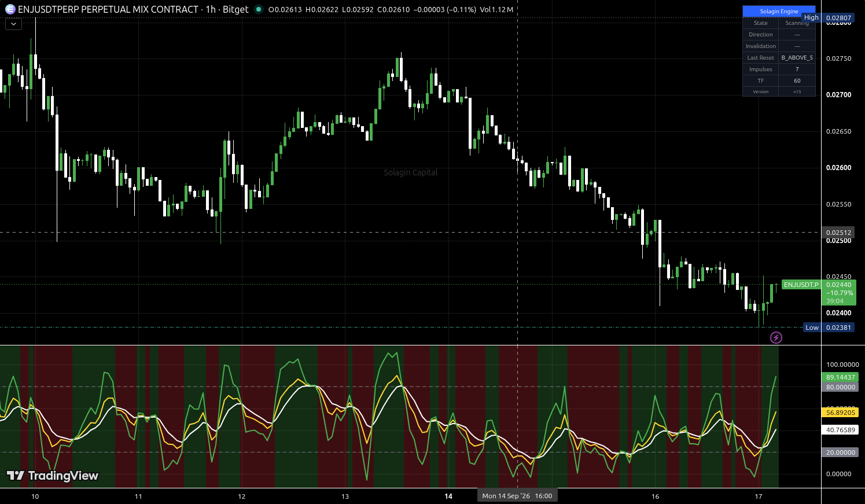865x504 pixels.
Task: Collapse the chart legend with the chevron
Action: pyautogui.click(x=13, y=24)
